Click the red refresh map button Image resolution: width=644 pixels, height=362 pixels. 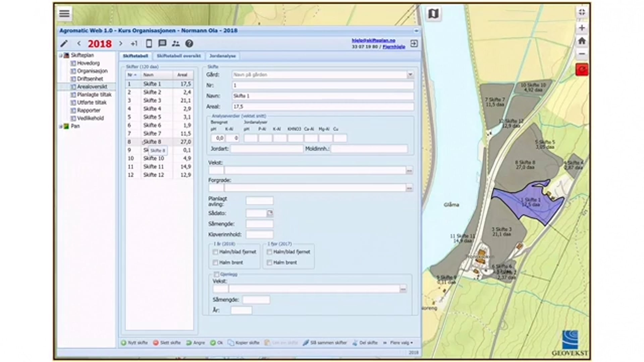click(582, 70)
